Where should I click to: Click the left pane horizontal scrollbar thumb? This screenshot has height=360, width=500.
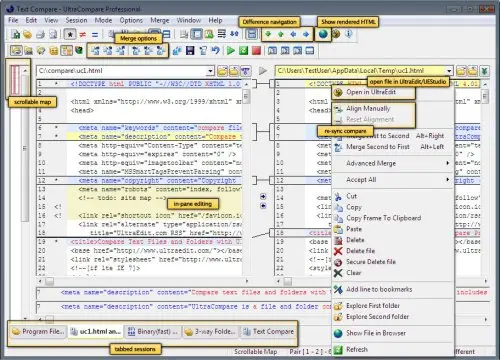pyautogui.click(x=49, y=282)
